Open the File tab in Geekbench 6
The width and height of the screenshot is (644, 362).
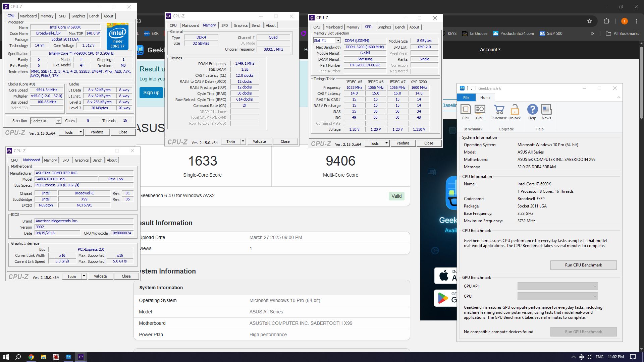tap(466, 98)
